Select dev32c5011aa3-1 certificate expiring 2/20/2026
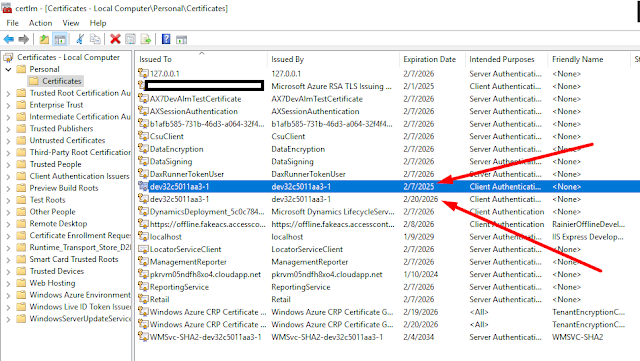 pyautogui.click(x=389, y=199)
